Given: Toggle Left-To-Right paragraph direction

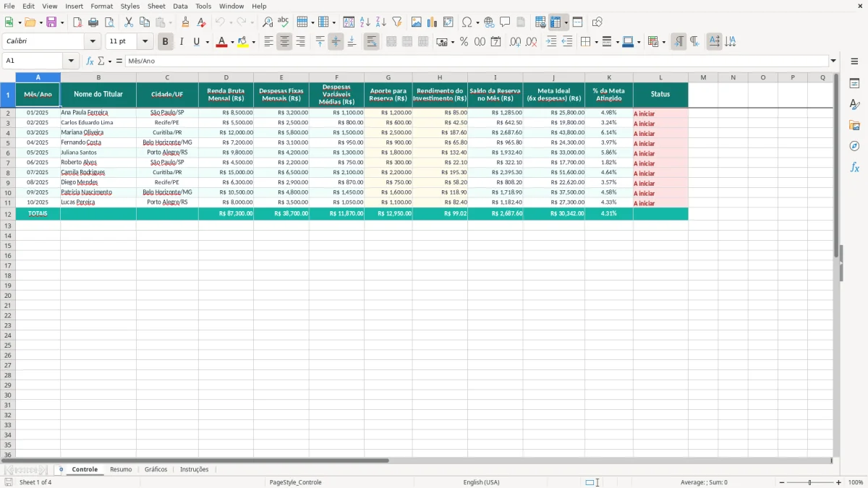Looking at the screenshot, I should pos(678,42).
